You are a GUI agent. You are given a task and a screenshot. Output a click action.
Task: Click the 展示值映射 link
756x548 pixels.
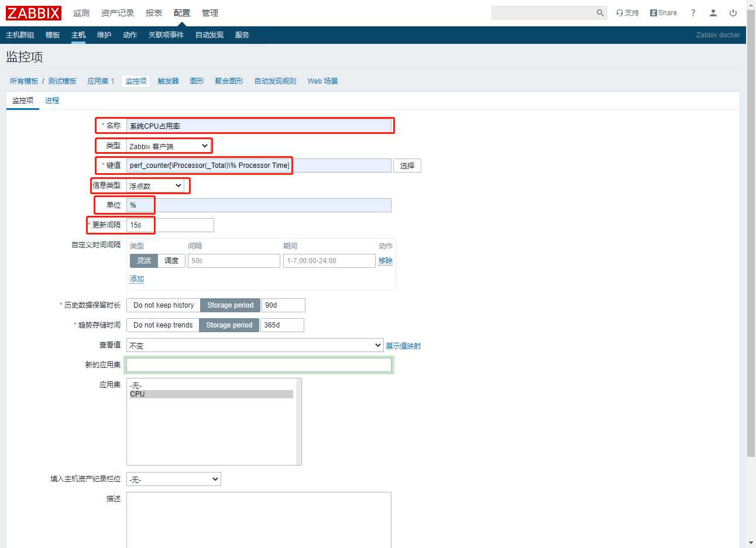point(403,346)
